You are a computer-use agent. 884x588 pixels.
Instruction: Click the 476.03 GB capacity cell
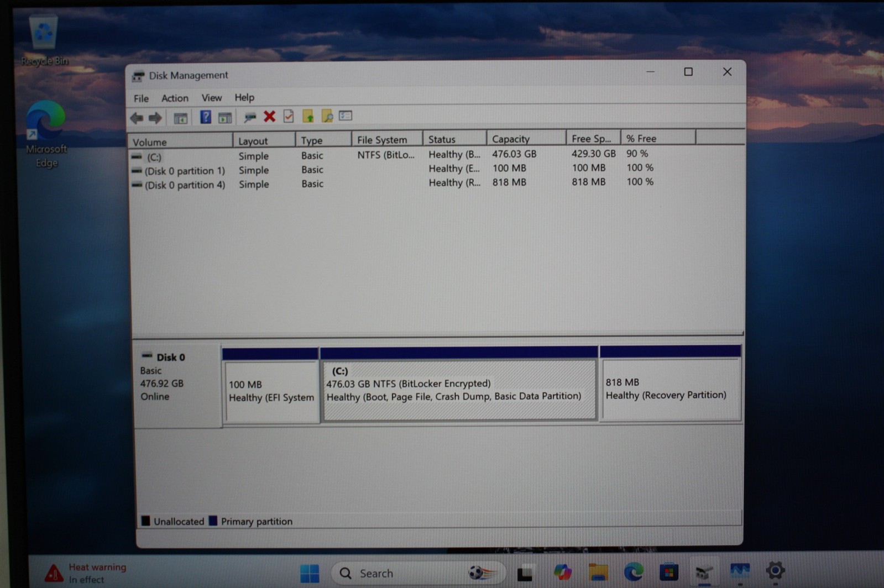(x=514, y=154)
